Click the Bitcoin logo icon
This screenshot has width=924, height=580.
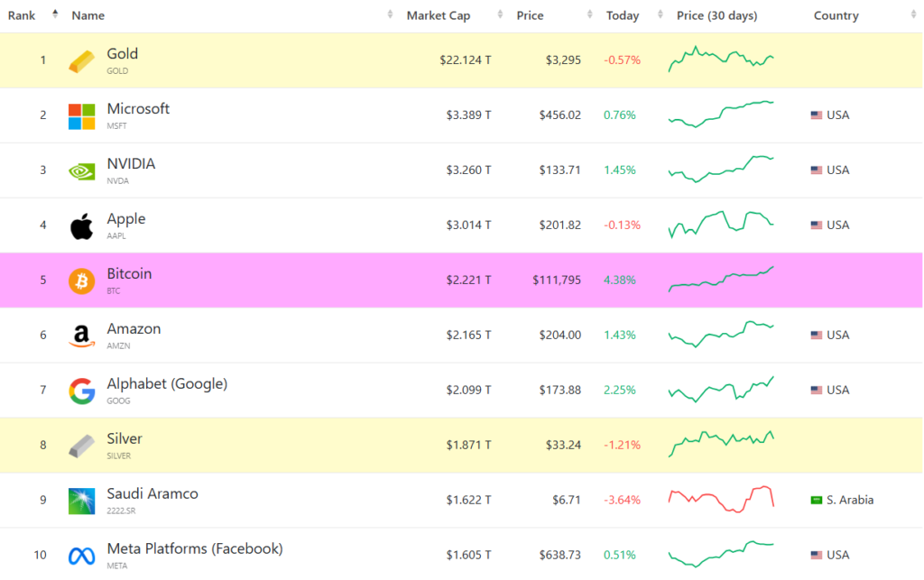pos(81,281)
